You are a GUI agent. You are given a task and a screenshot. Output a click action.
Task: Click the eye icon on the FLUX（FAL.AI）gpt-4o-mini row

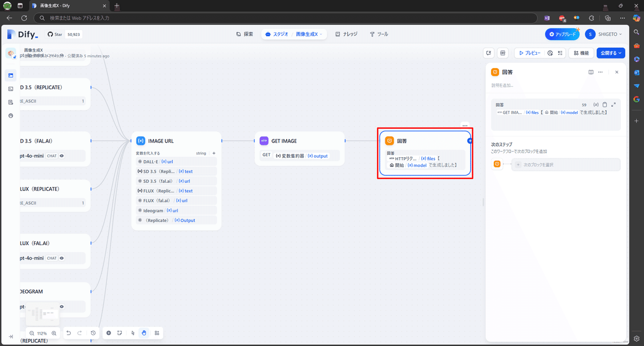pyautogui.click(x=62, y=258)
